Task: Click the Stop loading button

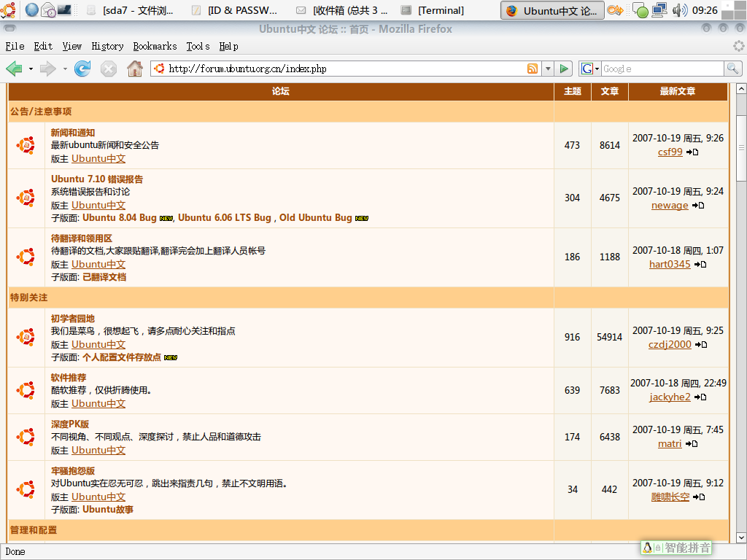Action: click(109, 69)
